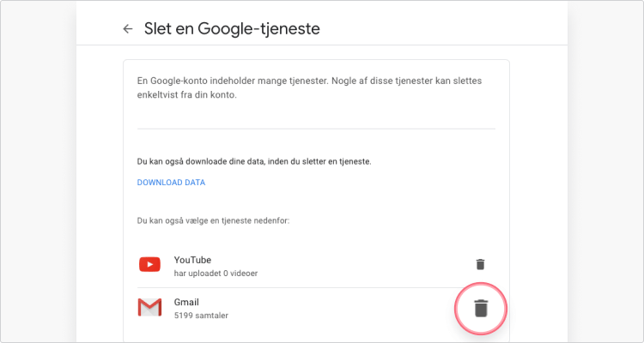Go back using the arrow icon
Image resolution: width=644 pixels, height=343 pixels.
click(128, 28)
